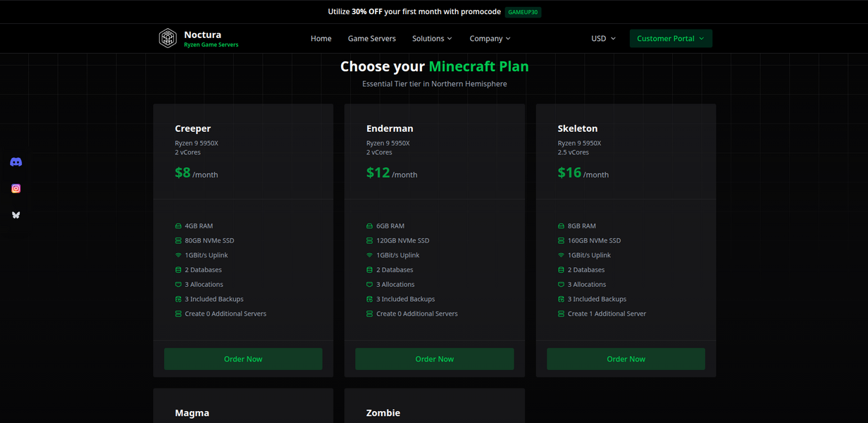The height and width of the screenshot is (423, 868).
Task: Click the 6GB RAM text
Action: click(x=390, y=226)
